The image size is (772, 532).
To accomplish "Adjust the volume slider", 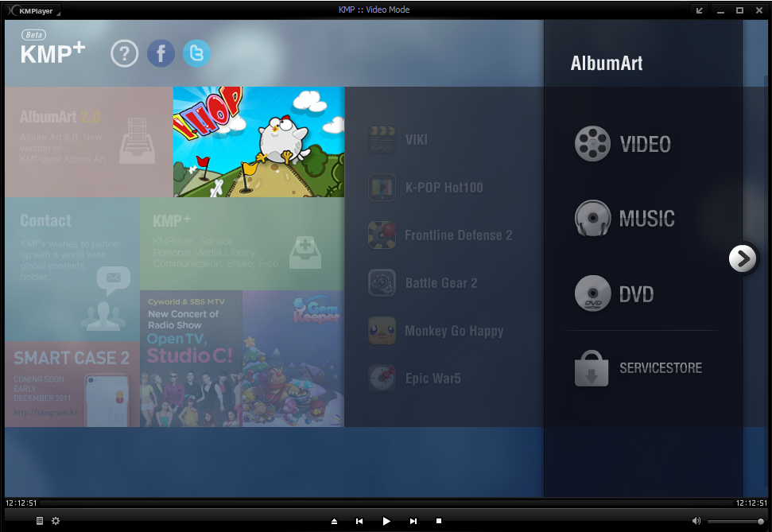I will point(735,521).
